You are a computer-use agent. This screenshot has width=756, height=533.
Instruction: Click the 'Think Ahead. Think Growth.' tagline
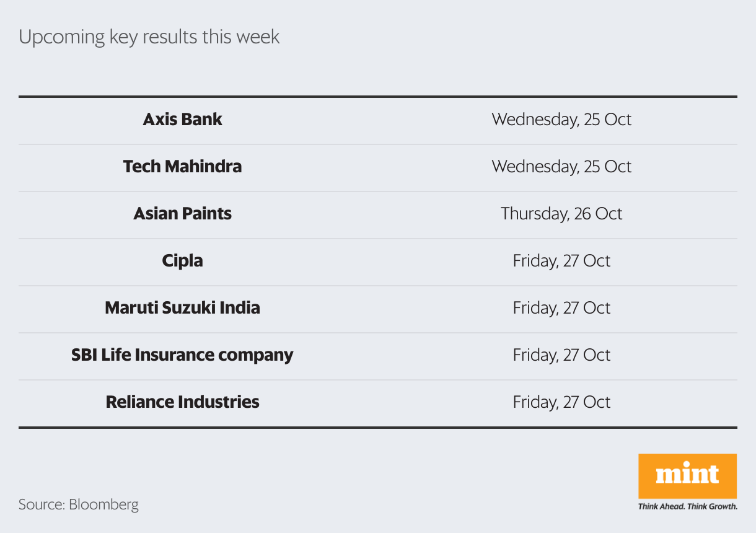pyautogui.click(x=687, y=506)
